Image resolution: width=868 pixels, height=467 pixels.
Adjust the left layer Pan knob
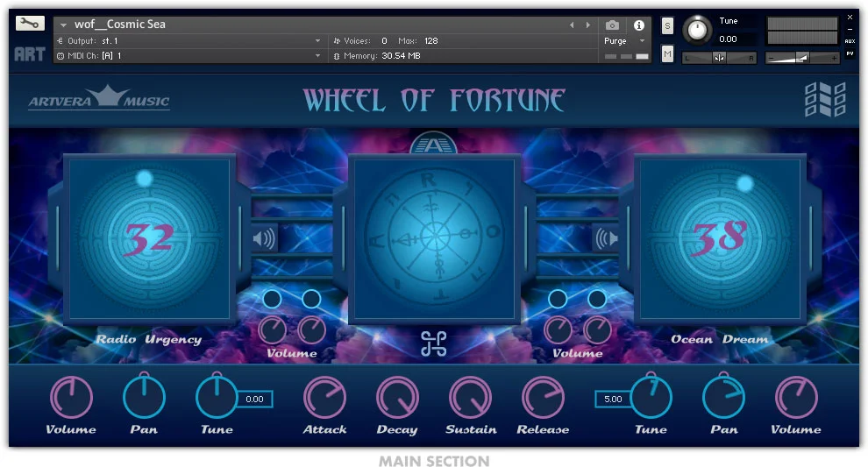click(x=144, y=396)
